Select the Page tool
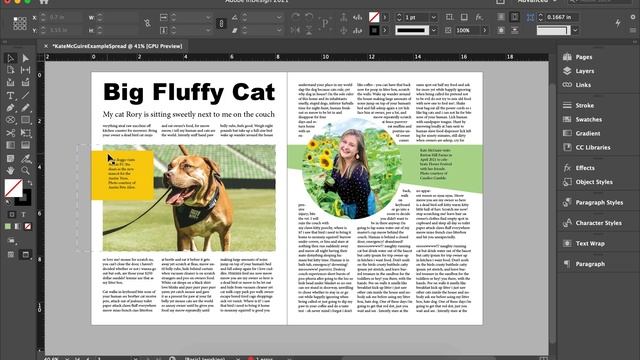Viewport: 640px width, 360px height. click(x=11, y=70)
